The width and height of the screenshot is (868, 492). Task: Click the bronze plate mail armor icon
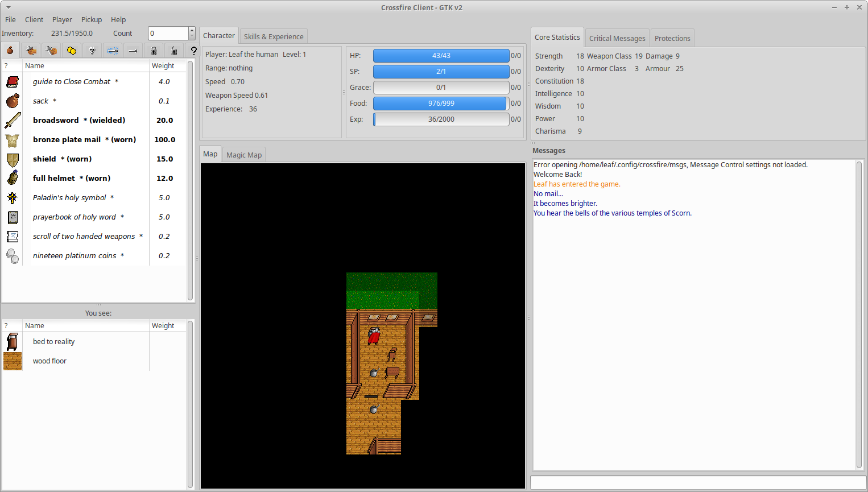coord(13,140)
